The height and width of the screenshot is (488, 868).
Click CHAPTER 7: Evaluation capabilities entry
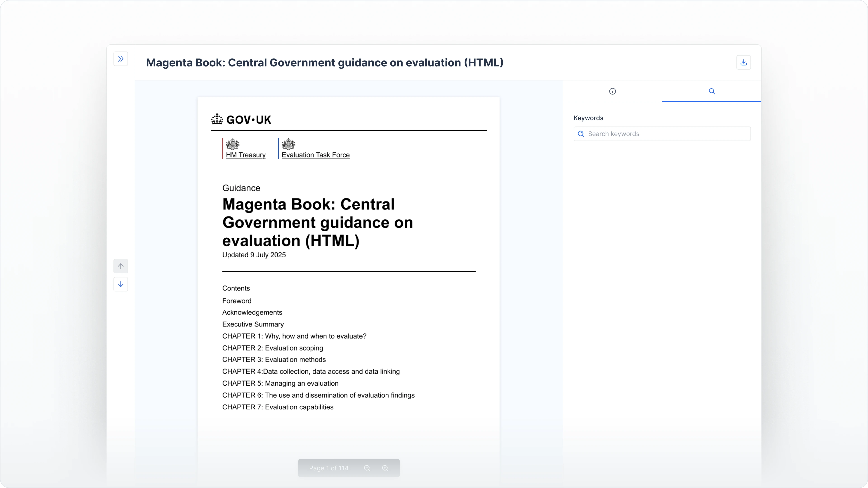click(x=278, y=407)
